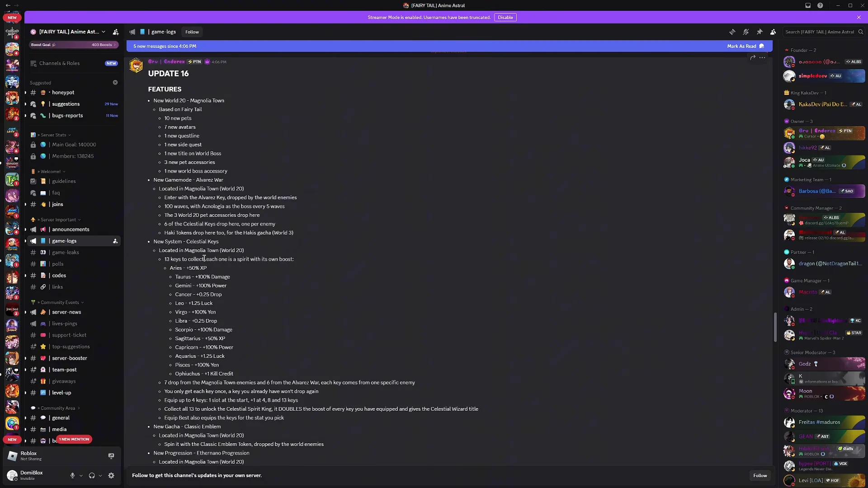
Task: Mark new messages as read
Action: [745, 46]
